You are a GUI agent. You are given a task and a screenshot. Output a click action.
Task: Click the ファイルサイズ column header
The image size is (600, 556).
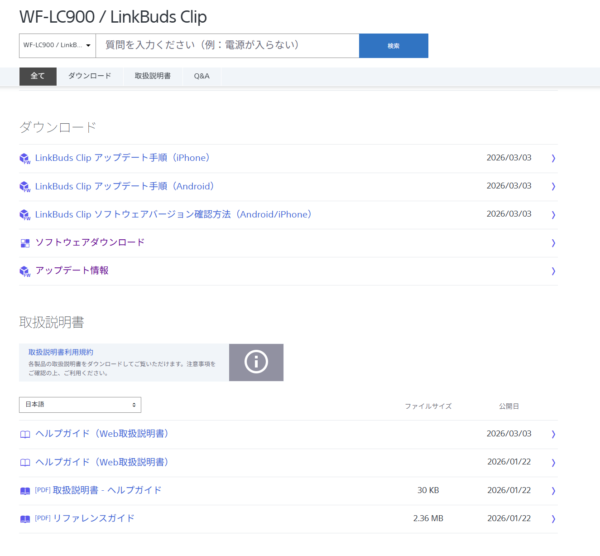[x=428, y=406]
